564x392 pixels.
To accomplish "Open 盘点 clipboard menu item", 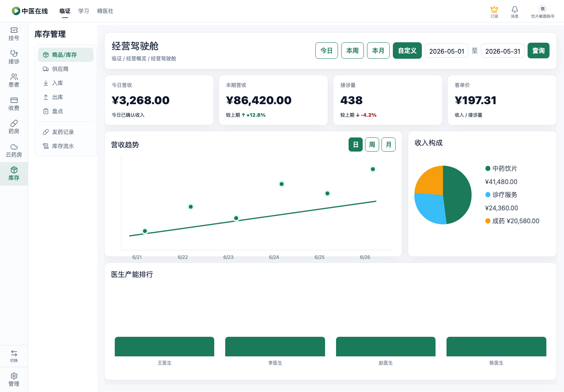I will coord(66,111).
